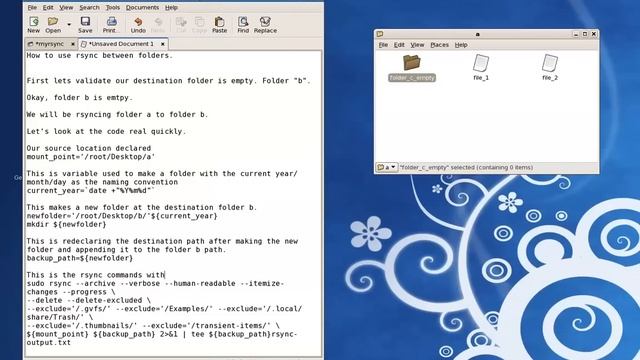Click the greyed Redo toolbar icon

pyautogui.click(x=158, y=24)
